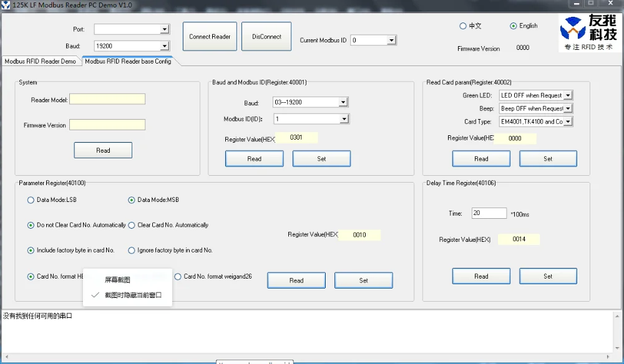Switch to Modbus RFID Reader base Config tab
Screen dimensions: 624x364
[128, 61]
